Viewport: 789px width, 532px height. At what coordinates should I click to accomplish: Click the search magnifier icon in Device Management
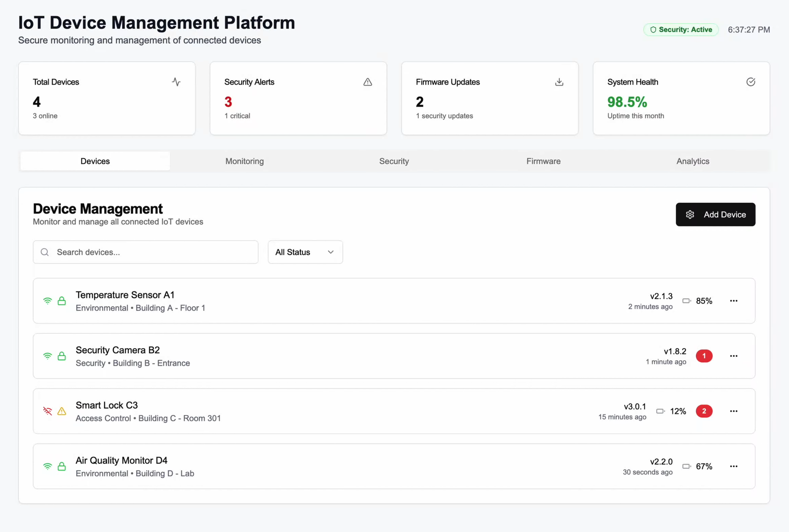45,252
